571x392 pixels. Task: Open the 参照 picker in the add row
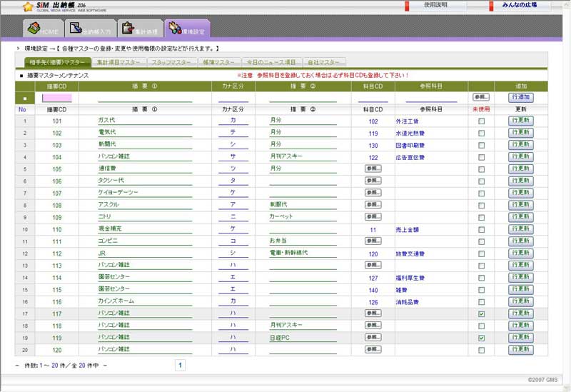coord(480,97)
